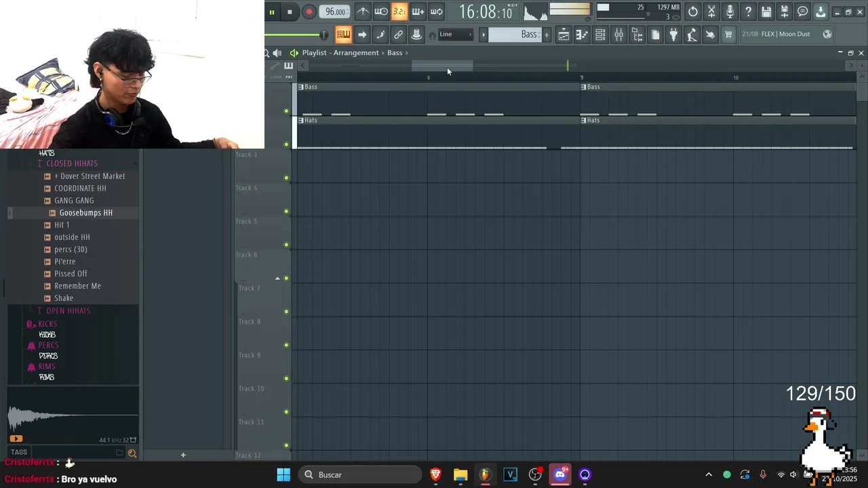Select the Goosebumps HH sample
The image size is (868, 488).
[x=85, y=213]
